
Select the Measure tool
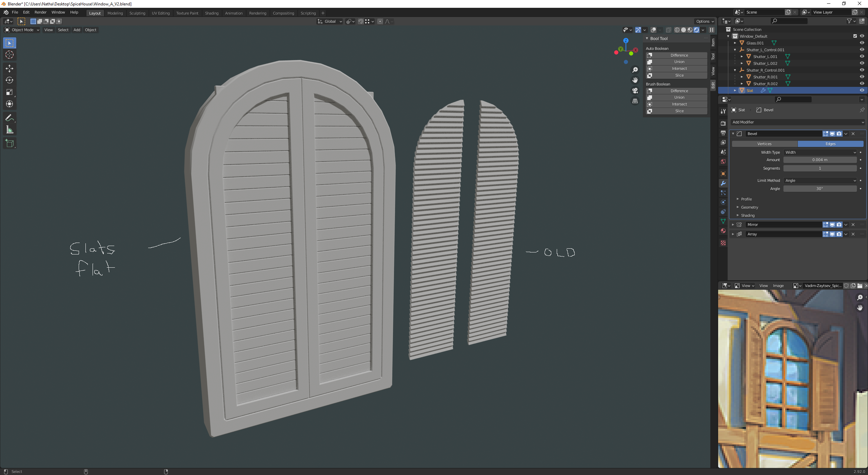coord(9,130)
